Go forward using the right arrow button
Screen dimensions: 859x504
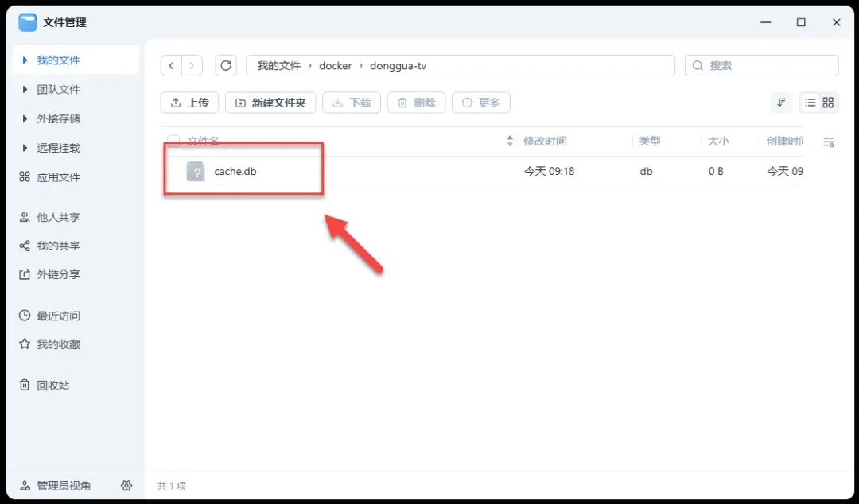click(192, 65)
